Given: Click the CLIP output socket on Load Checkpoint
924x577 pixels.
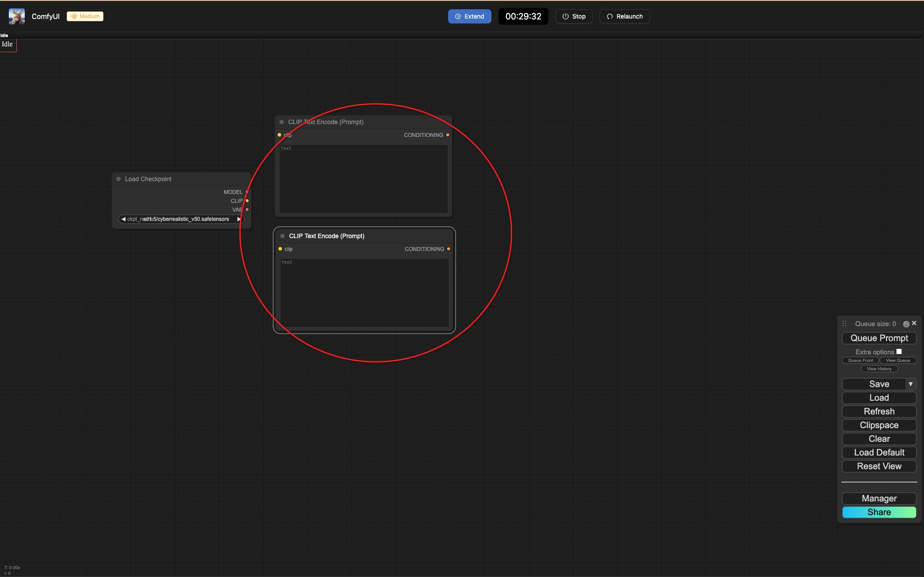Looking at the screenshot, I should click(x=247, y=201).
